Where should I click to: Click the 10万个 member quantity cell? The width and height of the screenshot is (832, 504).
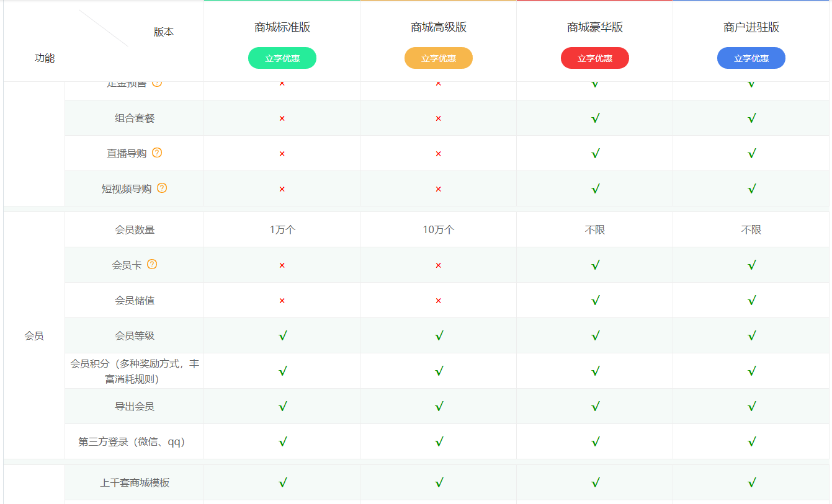(439, 229)
